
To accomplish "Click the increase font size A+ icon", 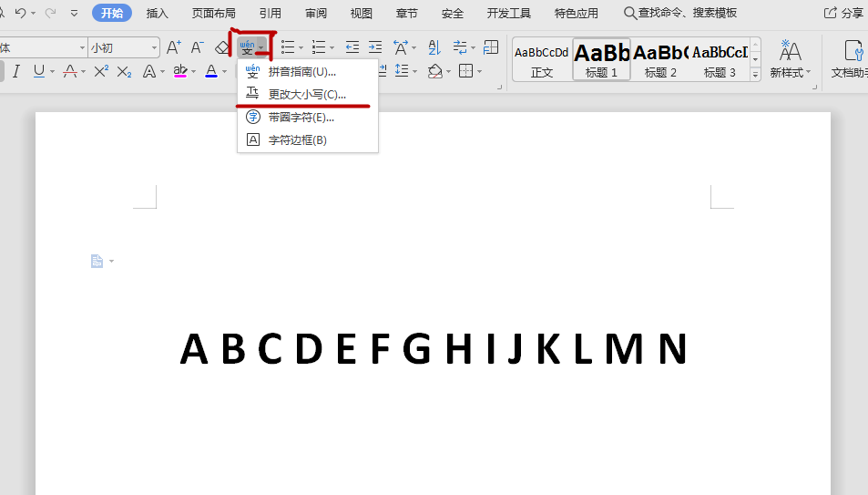I will tap(173, 47).
